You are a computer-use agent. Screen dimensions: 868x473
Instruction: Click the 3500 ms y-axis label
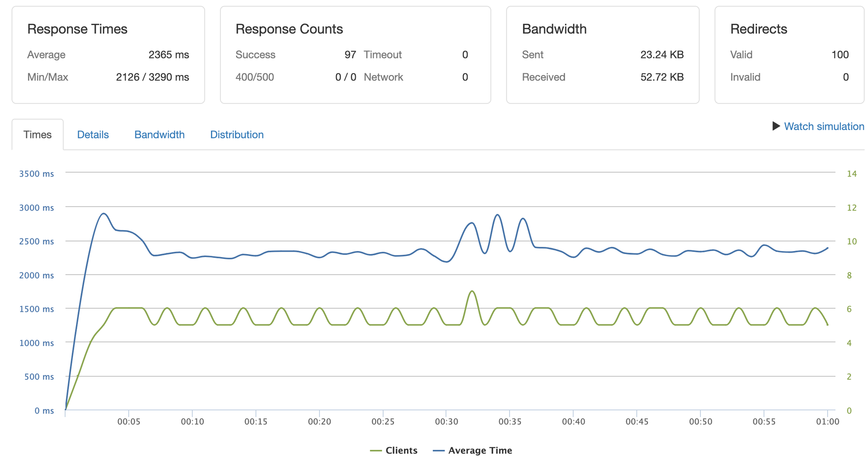(36, 174)
